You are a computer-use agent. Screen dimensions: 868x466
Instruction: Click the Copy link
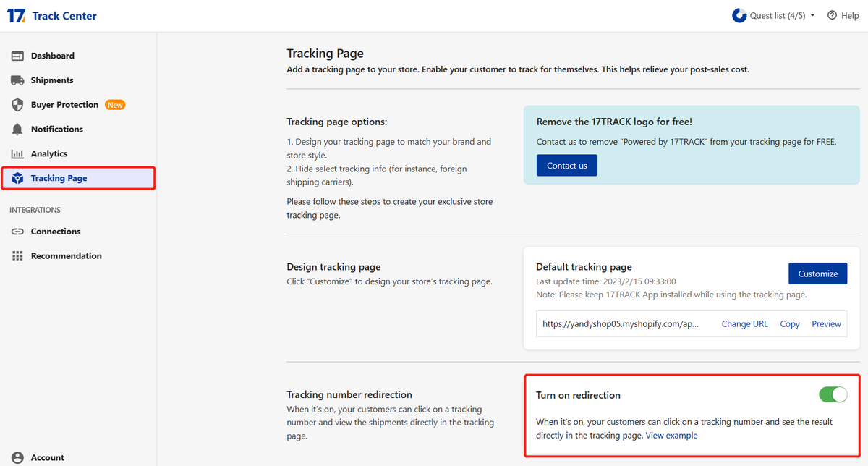pyautogui.click(x=790, y=324)
